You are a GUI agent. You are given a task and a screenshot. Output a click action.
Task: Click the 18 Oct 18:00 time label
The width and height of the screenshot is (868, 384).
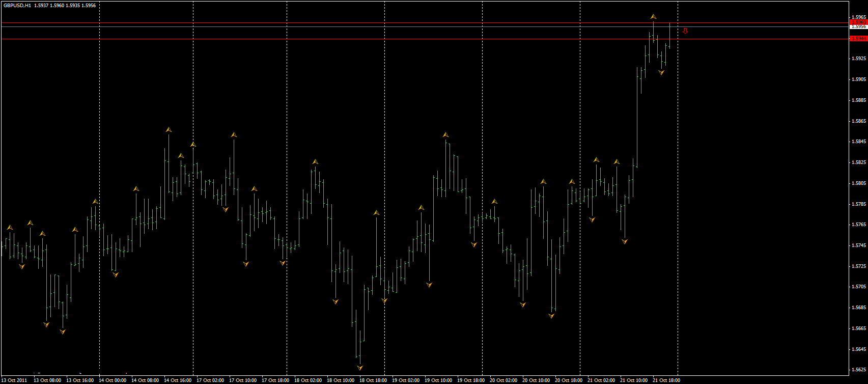pyautogui.click(x=373, y=380)
